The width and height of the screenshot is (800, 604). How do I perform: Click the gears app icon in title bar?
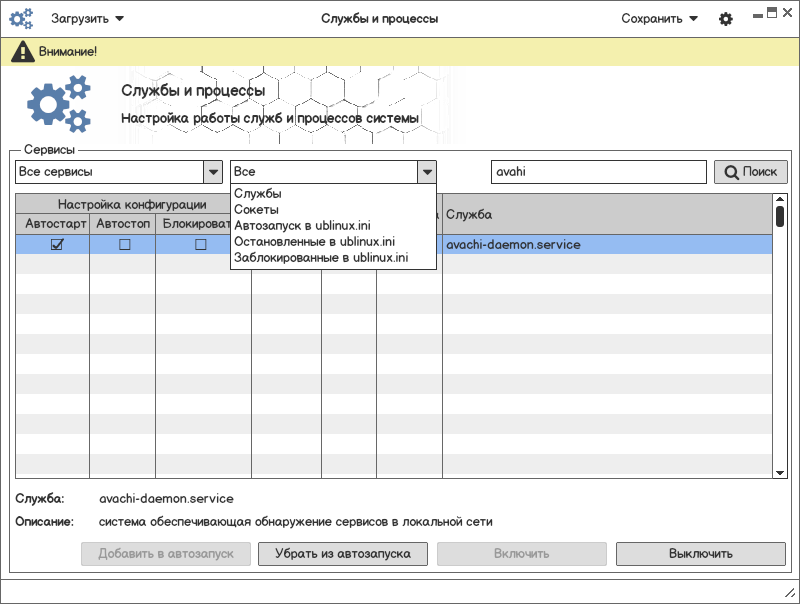pyautogui.click(x=21, y=19)
